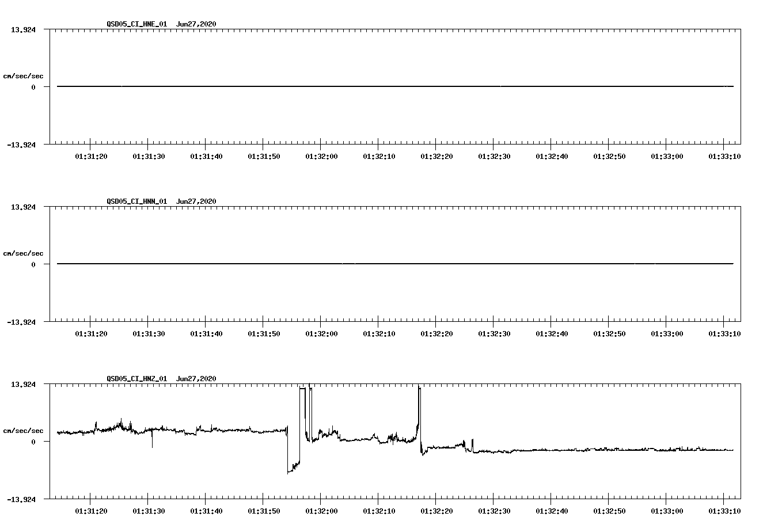Click the downward spike near 01:31:31 on HNZ
The width and height of the screenshot is (782, 532).
click(152, 439)
